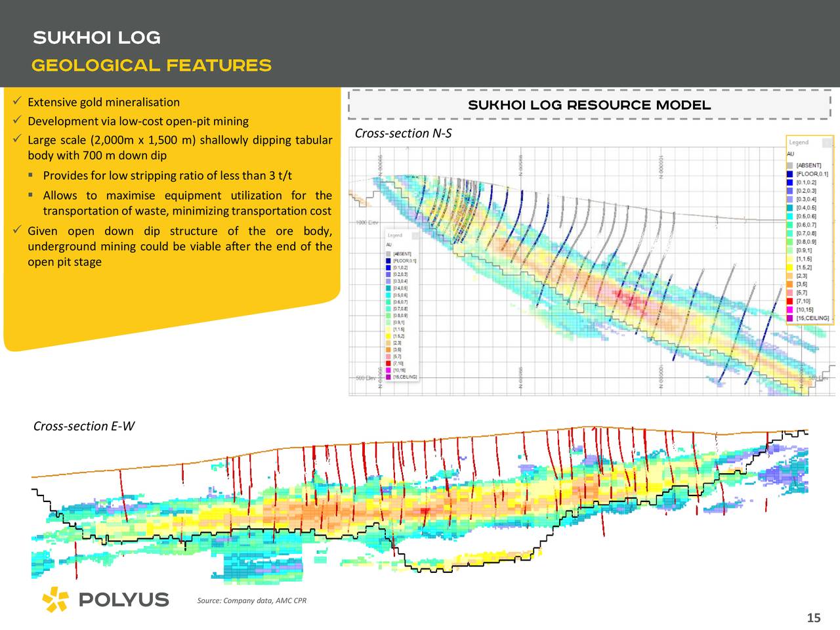The image size is (840, 630).
Task: Click the 'AU' label in the right legend
Action: pyautogui.click(x=790, y=154)
